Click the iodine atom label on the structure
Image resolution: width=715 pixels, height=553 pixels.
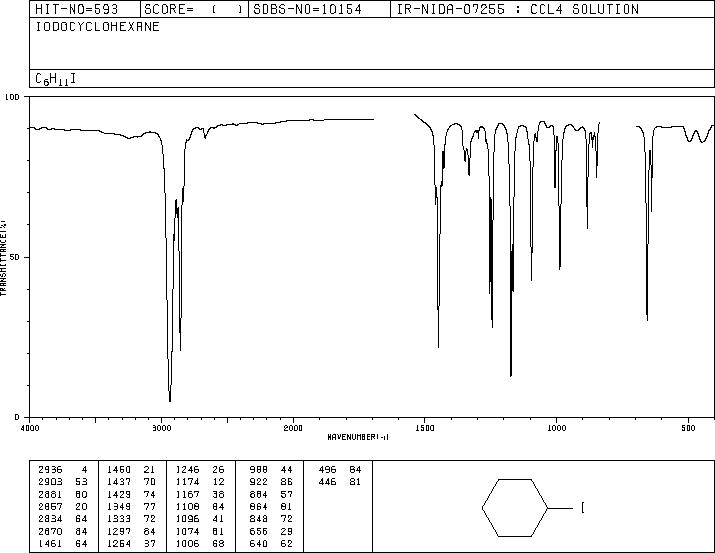[x=583, y=507]
